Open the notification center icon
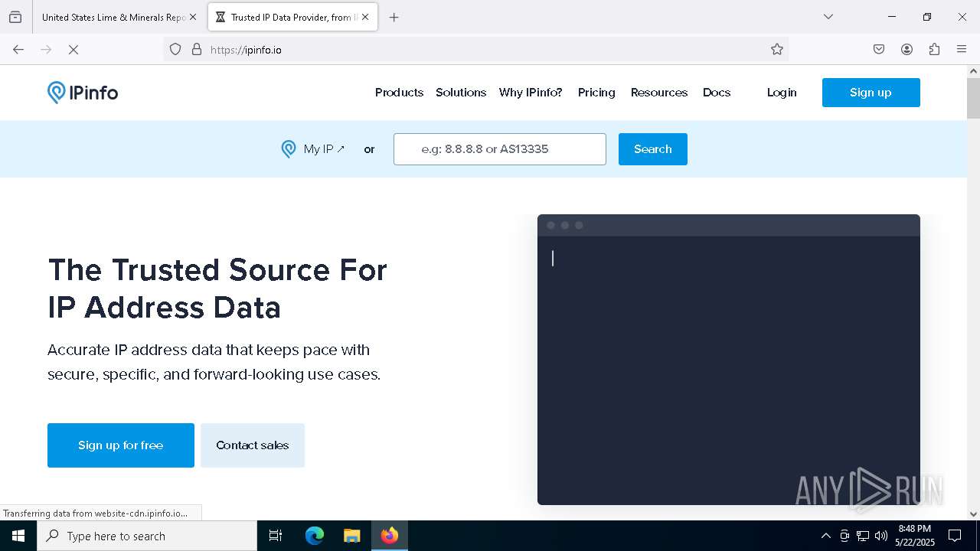This screenshot has width=980, height=551. click(955, 536)
